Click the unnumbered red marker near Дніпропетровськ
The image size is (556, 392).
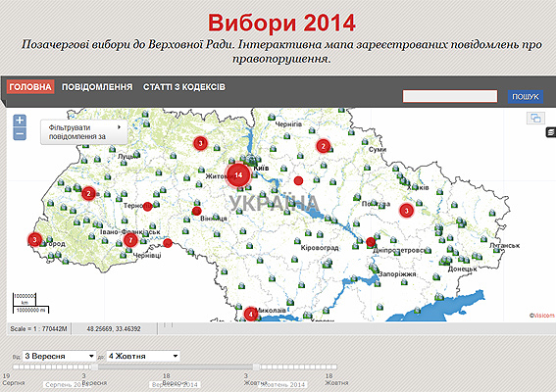[x=371, y=242]
